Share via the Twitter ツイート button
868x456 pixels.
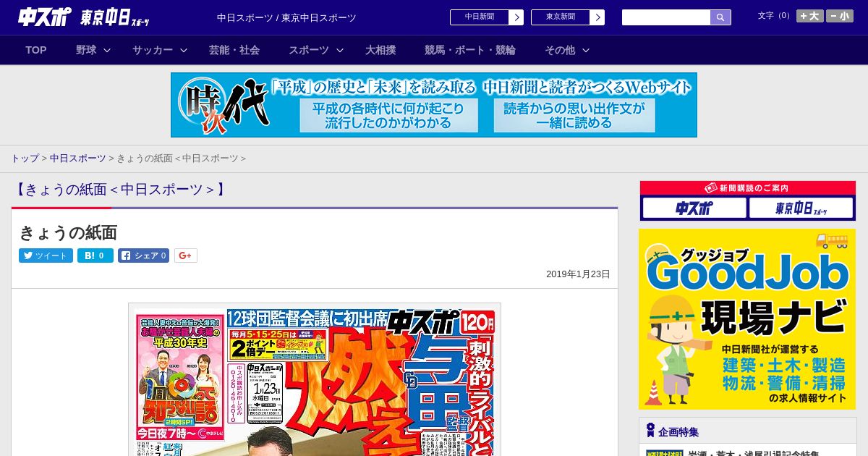point(46,256)
